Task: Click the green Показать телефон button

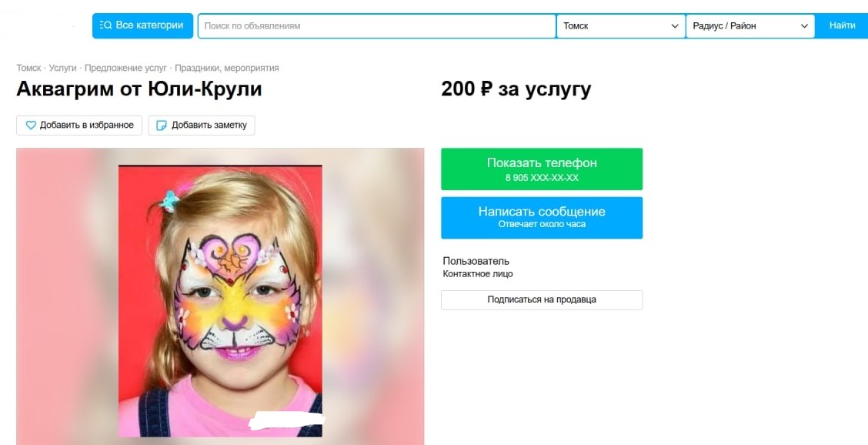Action: coord(542,169)
